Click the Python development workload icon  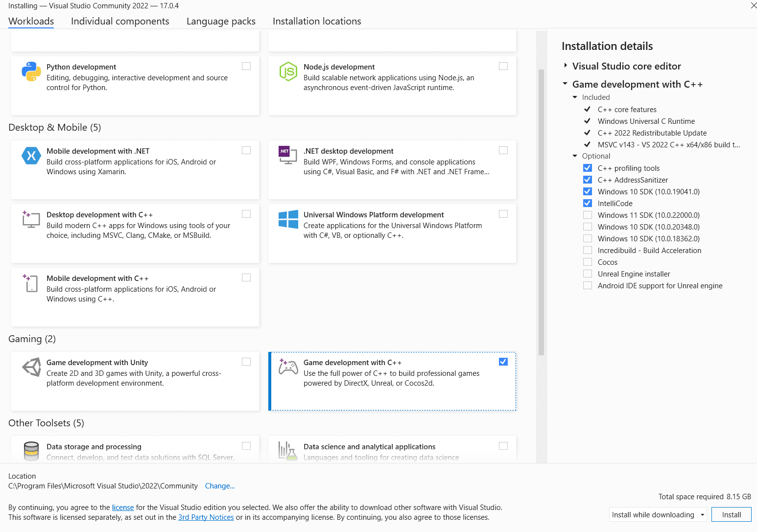pos(31,71)
